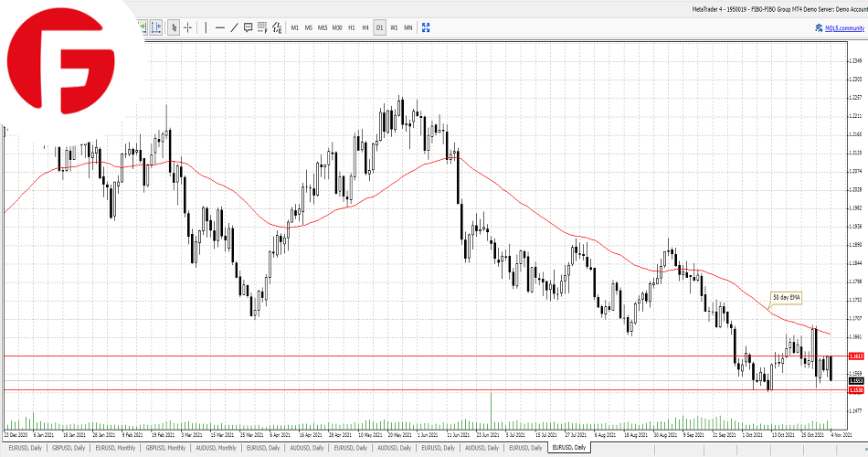Viewport: 868px width, 457px height.
Task: Select the MN monthly timeframe button
Action: [408, 27]
